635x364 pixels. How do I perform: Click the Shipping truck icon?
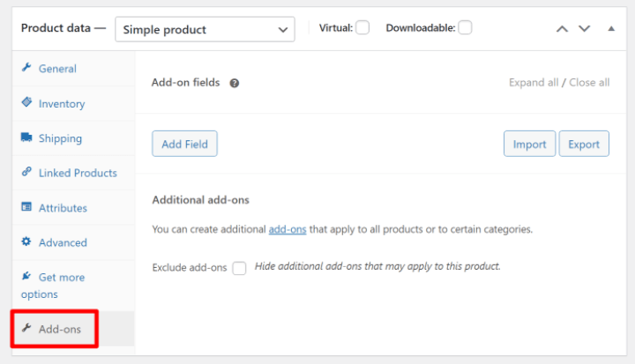point(26,138)
